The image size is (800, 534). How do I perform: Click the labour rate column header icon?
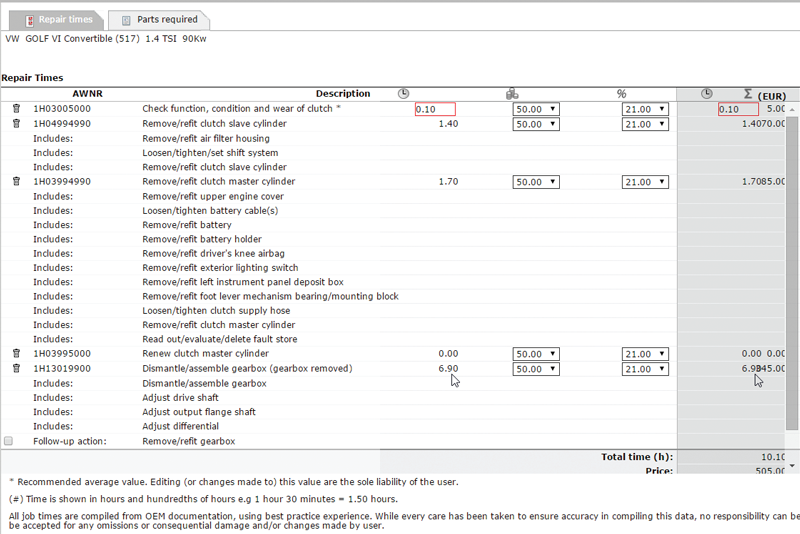click(x=512, y=94)
